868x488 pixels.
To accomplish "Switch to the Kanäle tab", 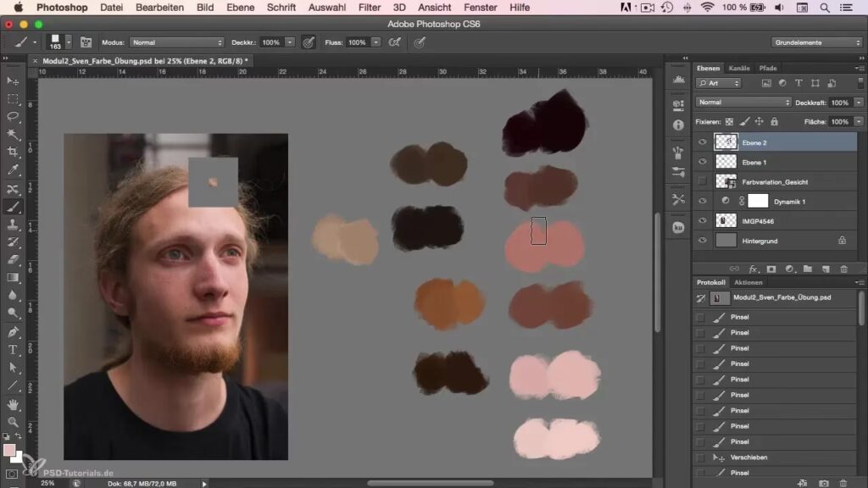I will (x=739, y=68).
